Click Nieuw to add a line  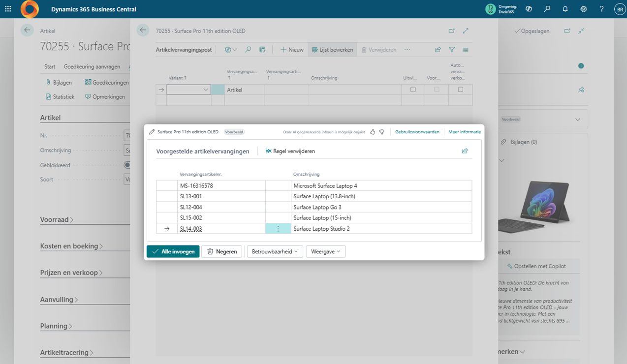pyautogui.click(x=292, y=50)
